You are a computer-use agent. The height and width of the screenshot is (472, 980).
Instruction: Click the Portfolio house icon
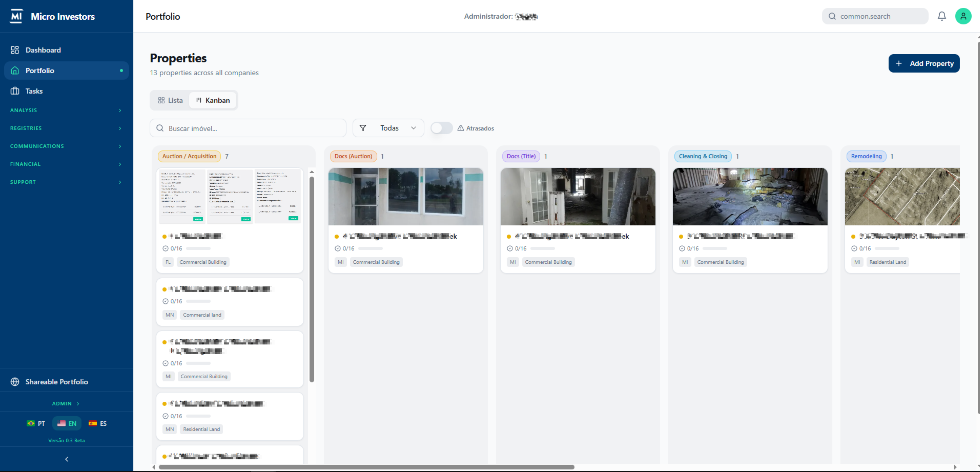click(15, 70)
